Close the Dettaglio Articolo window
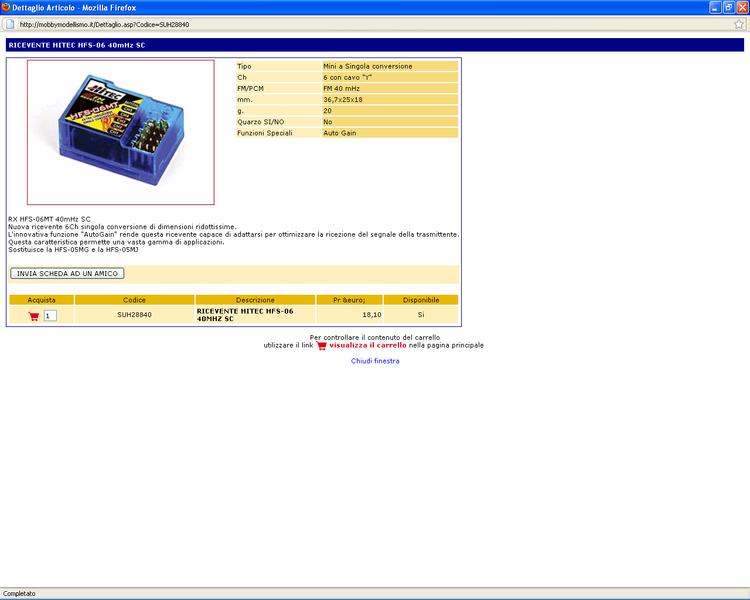 [741, 7]
